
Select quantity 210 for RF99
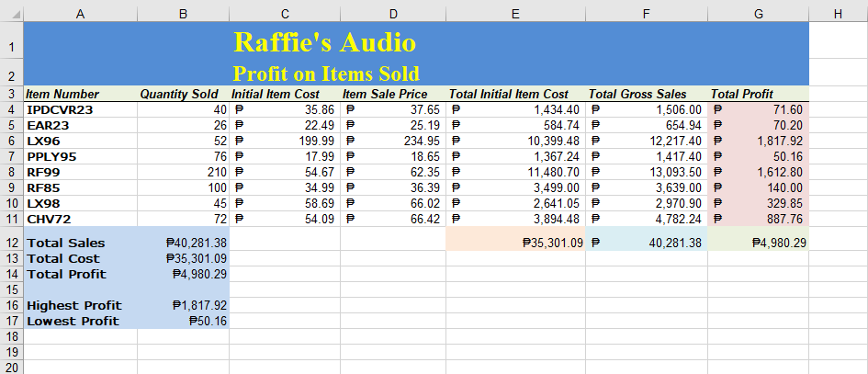tap(183, 172)
